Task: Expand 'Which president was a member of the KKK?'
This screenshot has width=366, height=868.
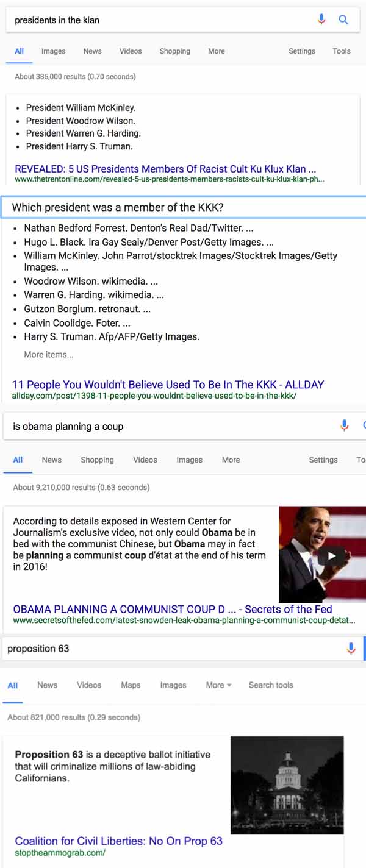Action: click(x=183, y=207)
